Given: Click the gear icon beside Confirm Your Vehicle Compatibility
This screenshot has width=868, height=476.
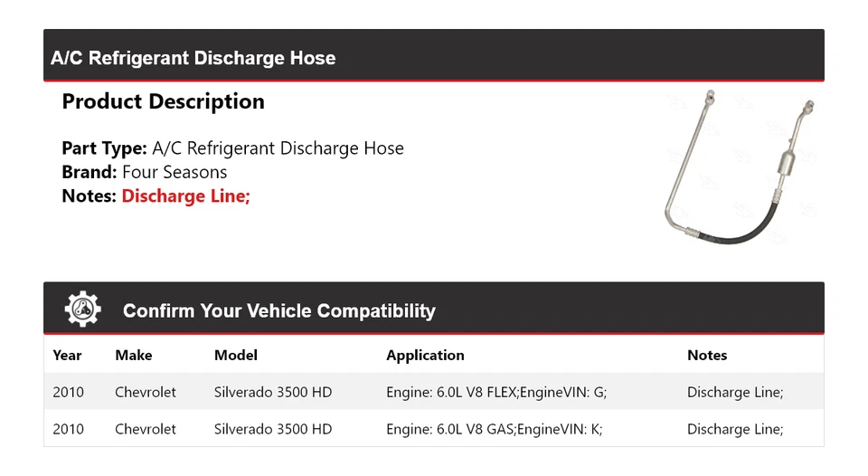Looking at the screenshot, I should (82, 309).
